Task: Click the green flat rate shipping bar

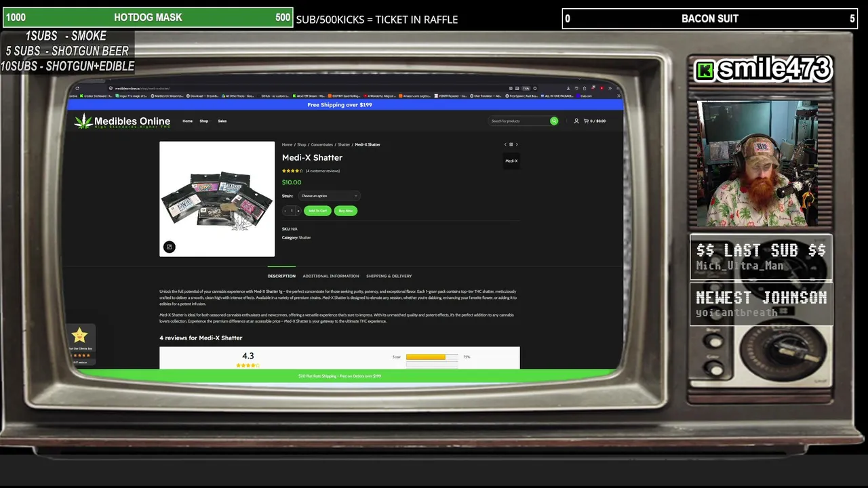Action: [340, 376]
